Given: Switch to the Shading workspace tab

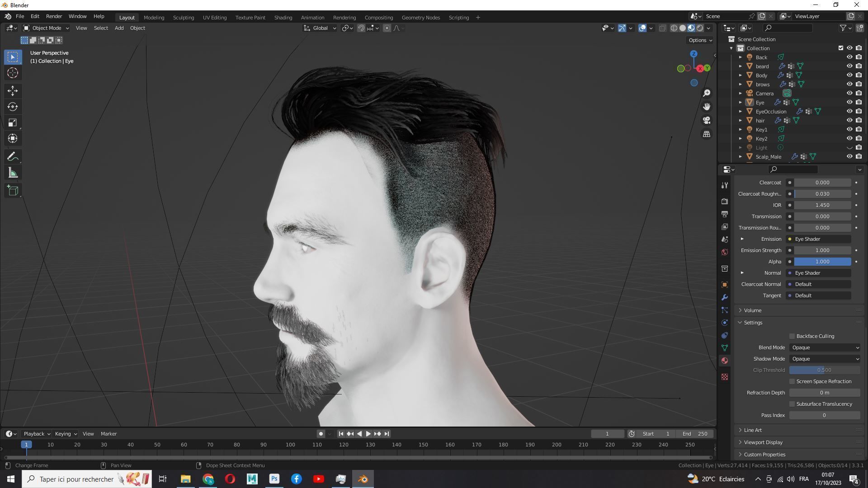Looking at the screenshot, I should coord(283,18).
